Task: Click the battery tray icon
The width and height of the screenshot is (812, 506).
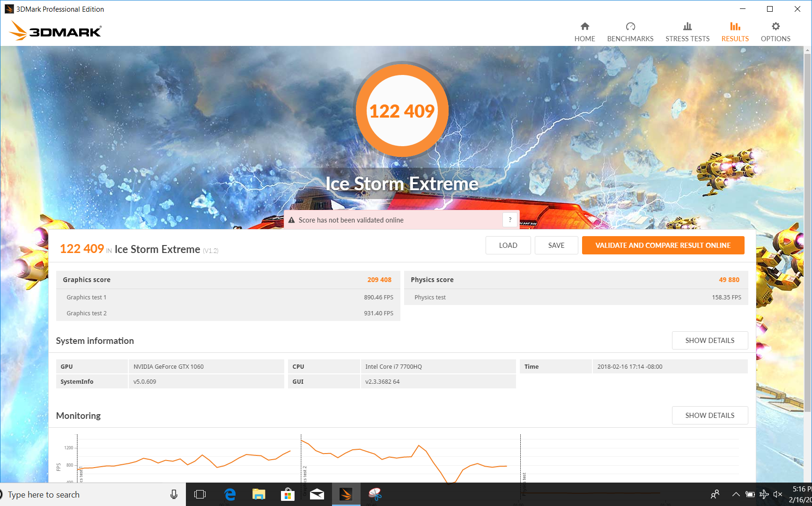Action: tap(750, 495)
